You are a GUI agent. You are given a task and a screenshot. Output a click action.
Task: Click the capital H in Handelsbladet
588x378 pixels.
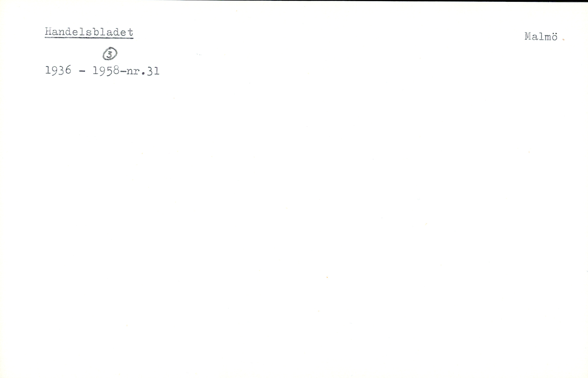point(48,32)
